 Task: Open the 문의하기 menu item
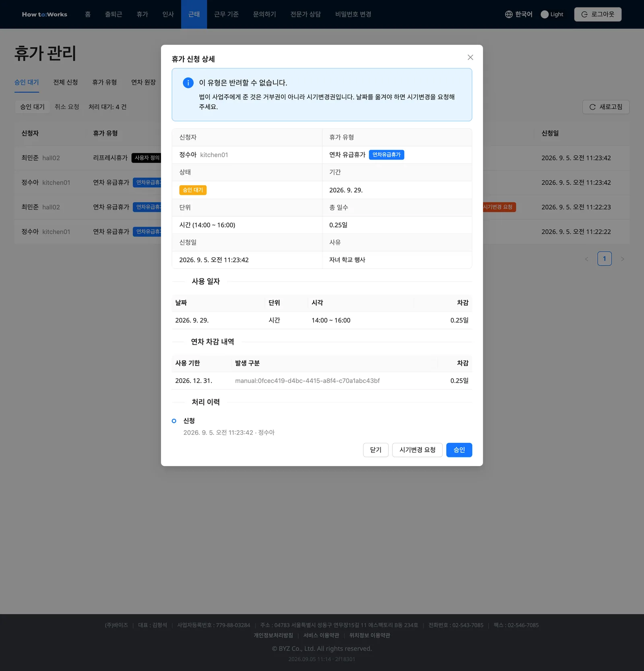(x=264, y=14)
